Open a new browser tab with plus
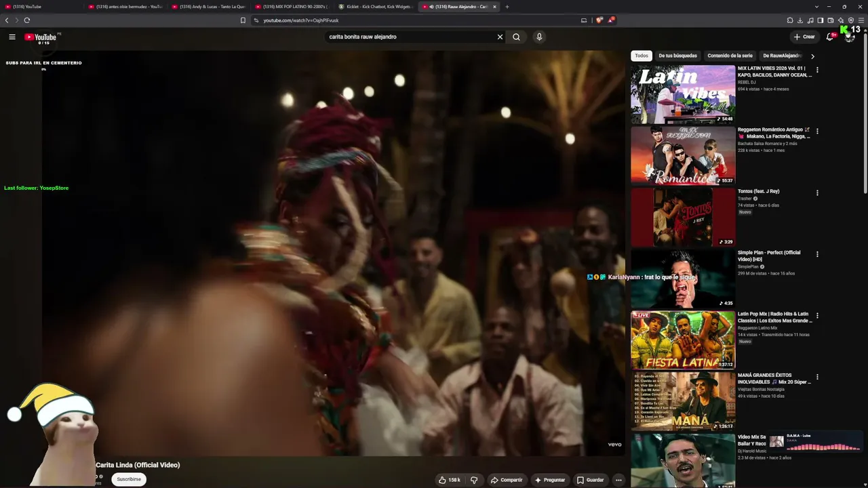 click(507, 7)
